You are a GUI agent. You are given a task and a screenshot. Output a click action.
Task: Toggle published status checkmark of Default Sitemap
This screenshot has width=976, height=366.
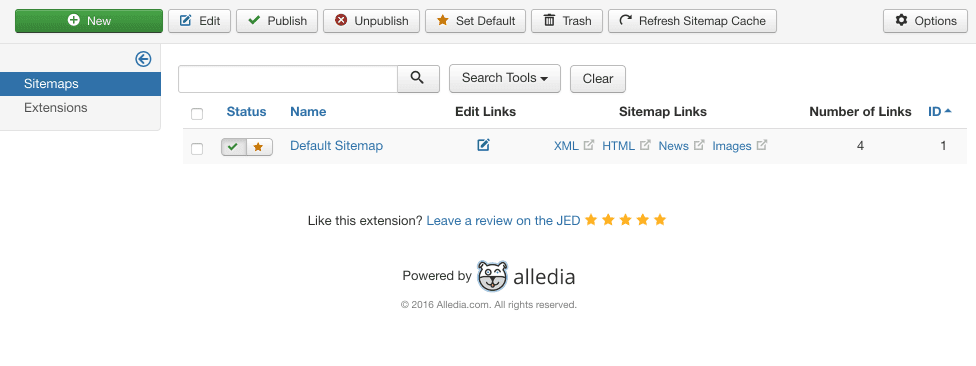click(233, 147)
